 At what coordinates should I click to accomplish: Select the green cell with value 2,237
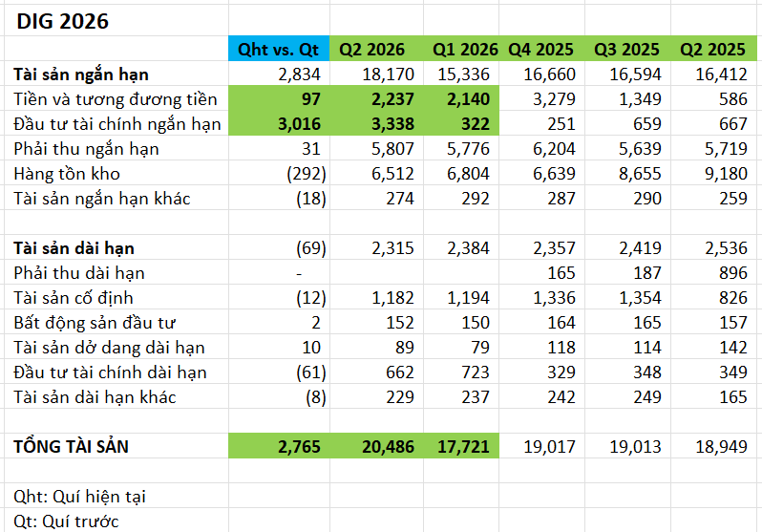click(x=376, y=98)
